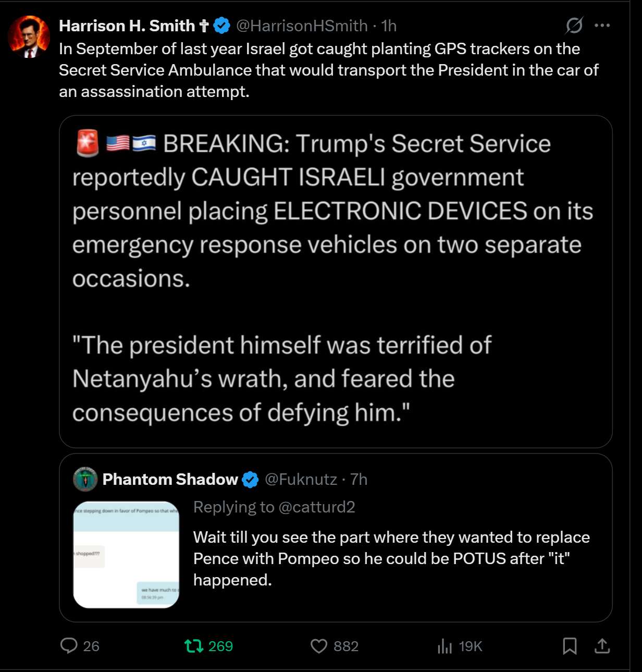Open the Phantom Shadow quoted post text
This screenshot has width=642, height=672.
391,558
